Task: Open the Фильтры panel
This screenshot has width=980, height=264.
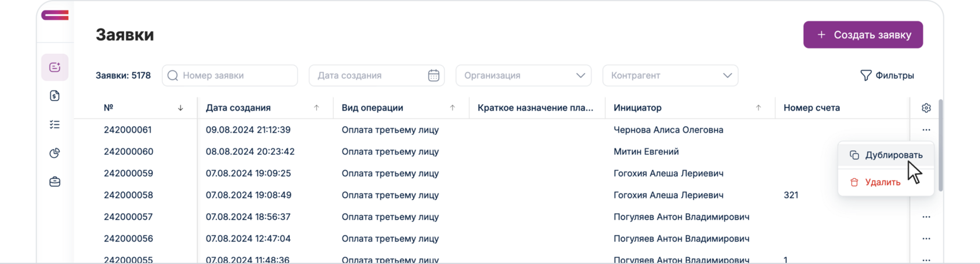Action: (x=887, y=75)
